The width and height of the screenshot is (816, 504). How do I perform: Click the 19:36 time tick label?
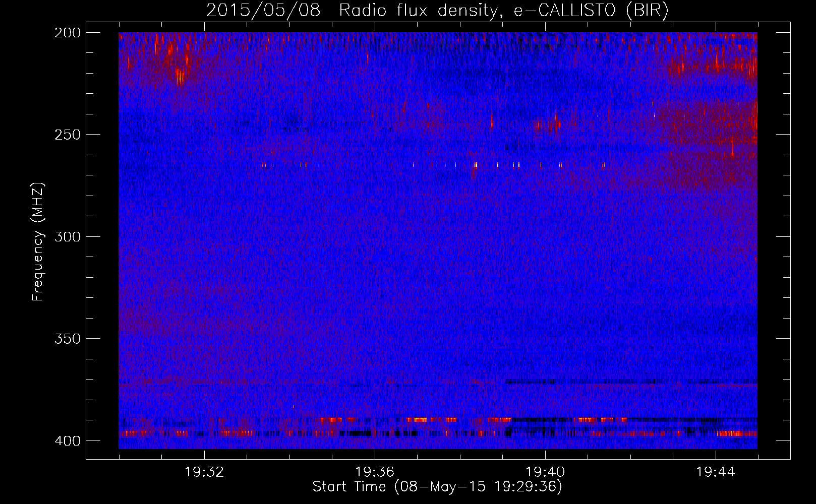pos(375,472)
